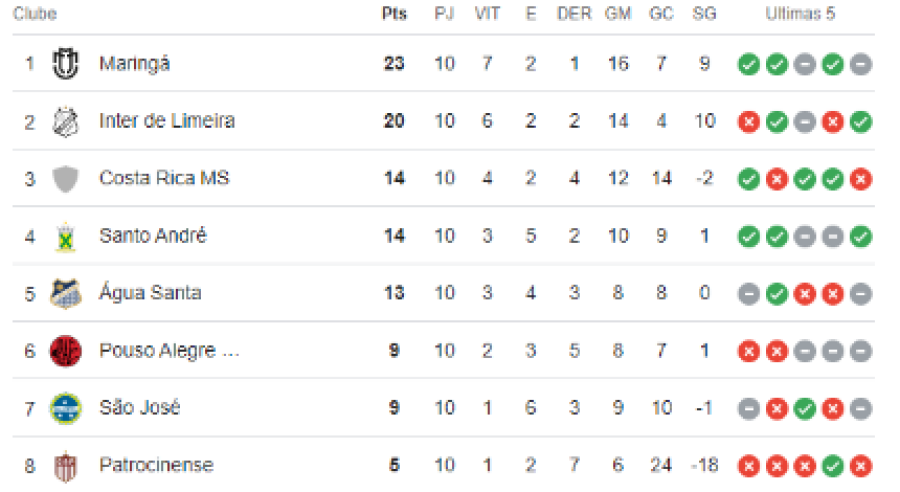Select the Patrocinense team name
This screenshot has height=492, width=900.
tap(156, 465)
